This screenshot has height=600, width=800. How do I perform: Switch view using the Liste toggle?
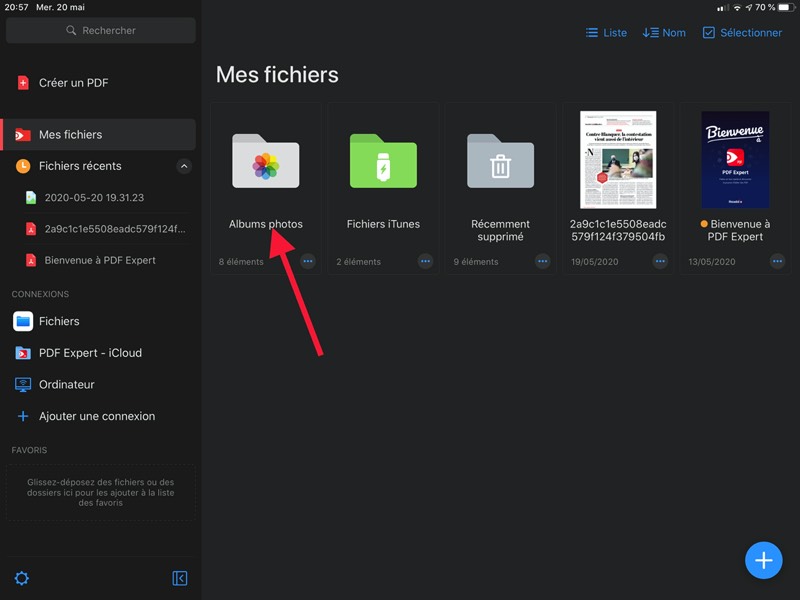(606, 33)
